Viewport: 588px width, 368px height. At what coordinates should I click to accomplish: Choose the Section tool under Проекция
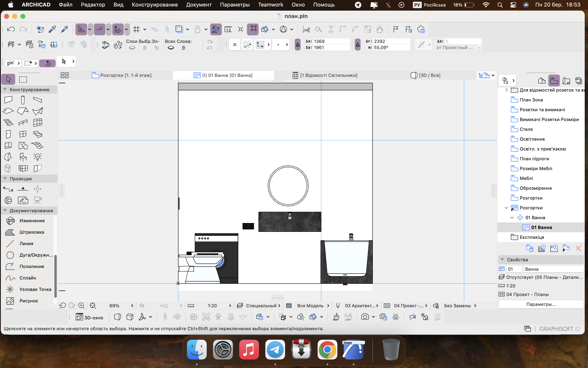(8, 189)
